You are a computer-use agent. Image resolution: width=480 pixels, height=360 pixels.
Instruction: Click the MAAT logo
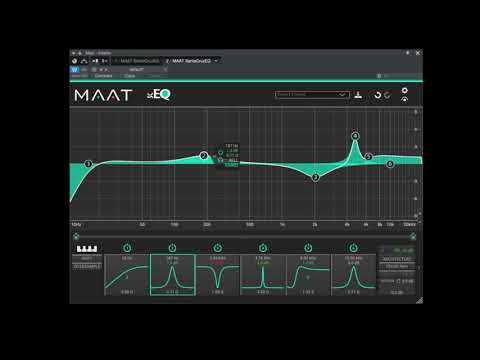click(103, 95)
